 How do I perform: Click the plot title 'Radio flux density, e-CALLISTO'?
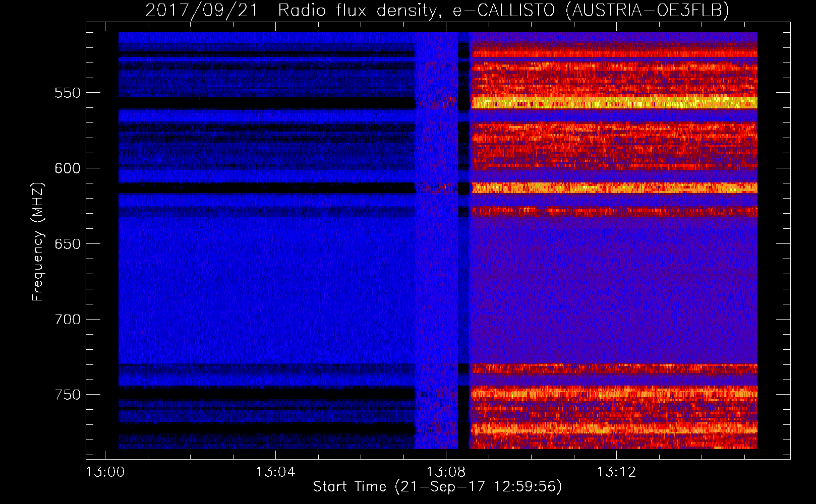pos(417,10)
